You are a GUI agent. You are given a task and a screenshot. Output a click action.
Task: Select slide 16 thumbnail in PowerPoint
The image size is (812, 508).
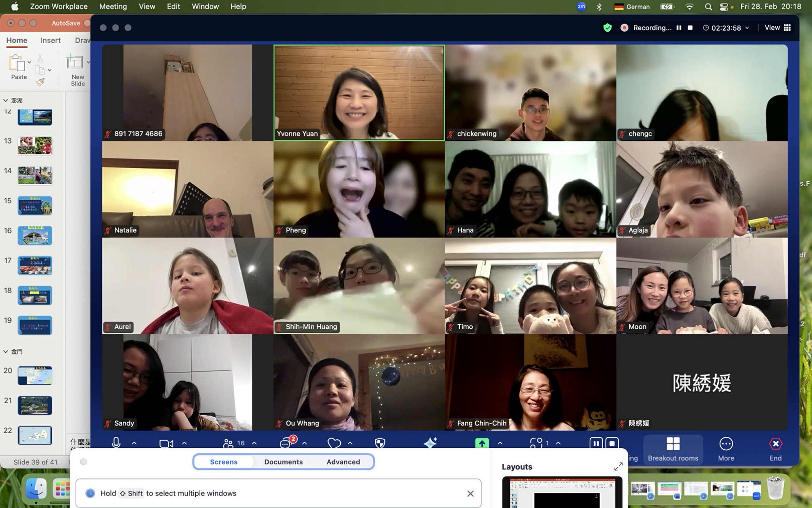[35, 235]
